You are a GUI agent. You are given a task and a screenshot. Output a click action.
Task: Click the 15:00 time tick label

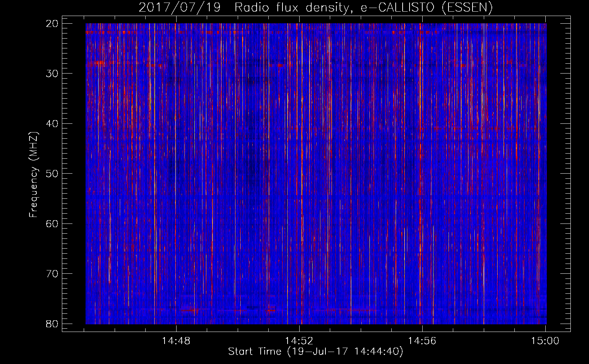click(545, 341)
